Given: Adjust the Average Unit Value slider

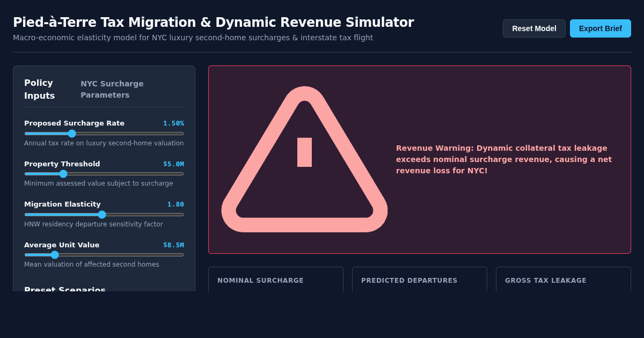Looking at the screenshot, I should (x=104, y=255).
